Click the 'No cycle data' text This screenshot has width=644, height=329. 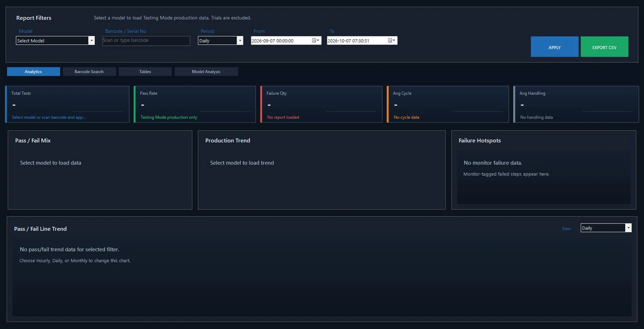point(406,117)
